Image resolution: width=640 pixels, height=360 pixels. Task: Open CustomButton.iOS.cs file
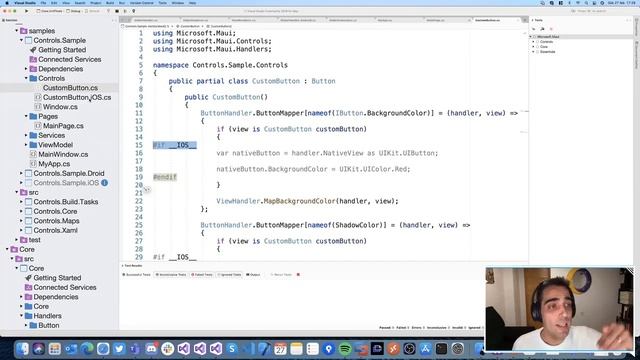point(77,97)
